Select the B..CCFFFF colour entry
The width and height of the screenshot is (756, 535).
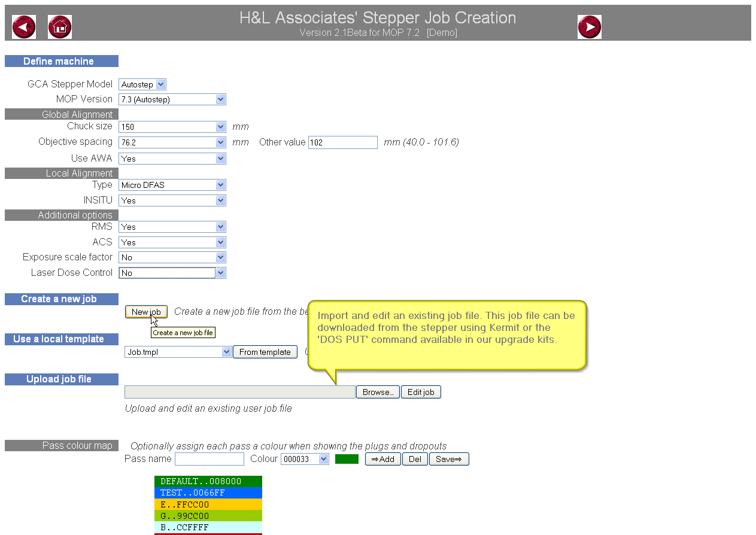click(x=208, y=527)
